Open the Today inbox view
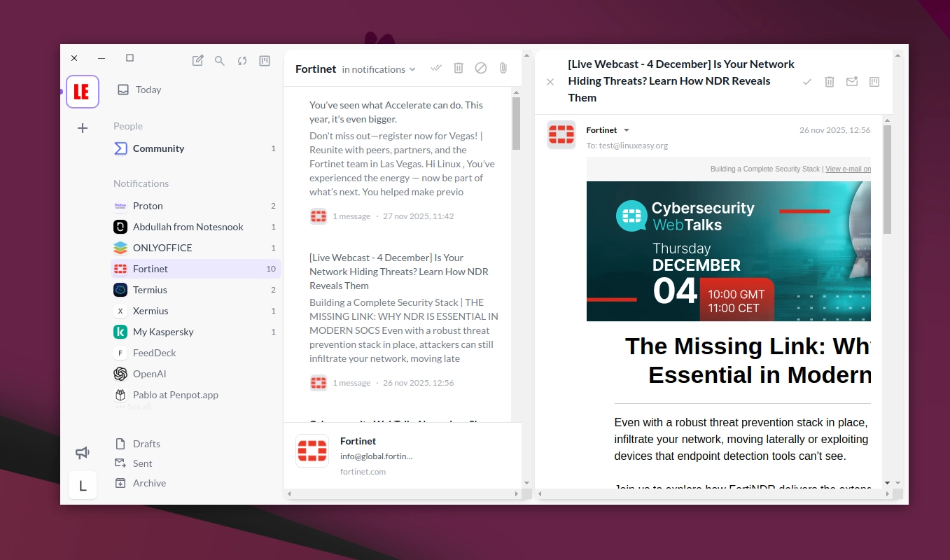 (x=148, y=90)
